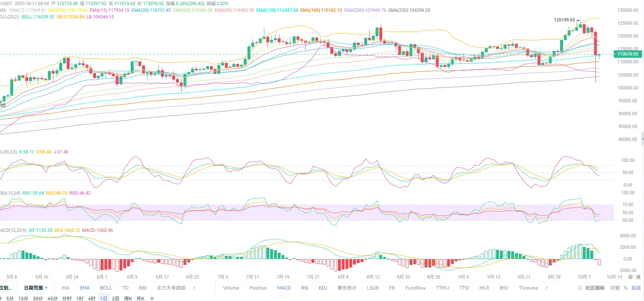Click the EMA(250):104398.28 legend

point(409,10)
